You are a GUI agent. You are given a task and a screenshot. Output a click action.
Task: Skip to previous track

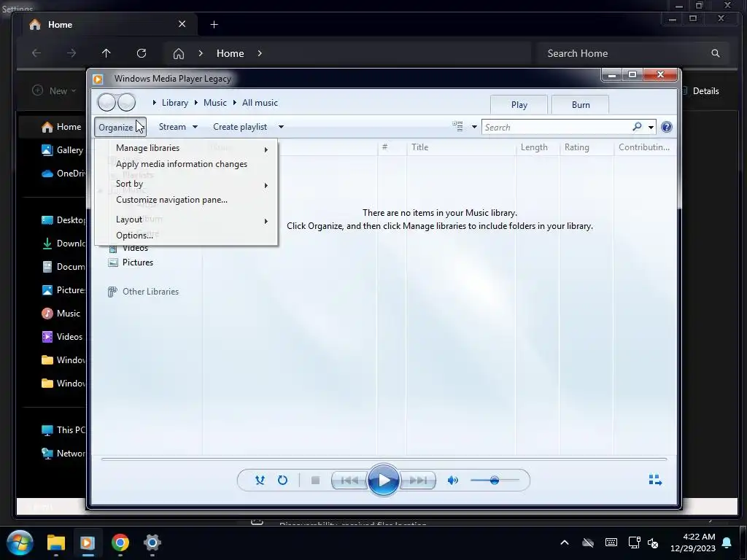pyautogui.click(x=349, y=480)
